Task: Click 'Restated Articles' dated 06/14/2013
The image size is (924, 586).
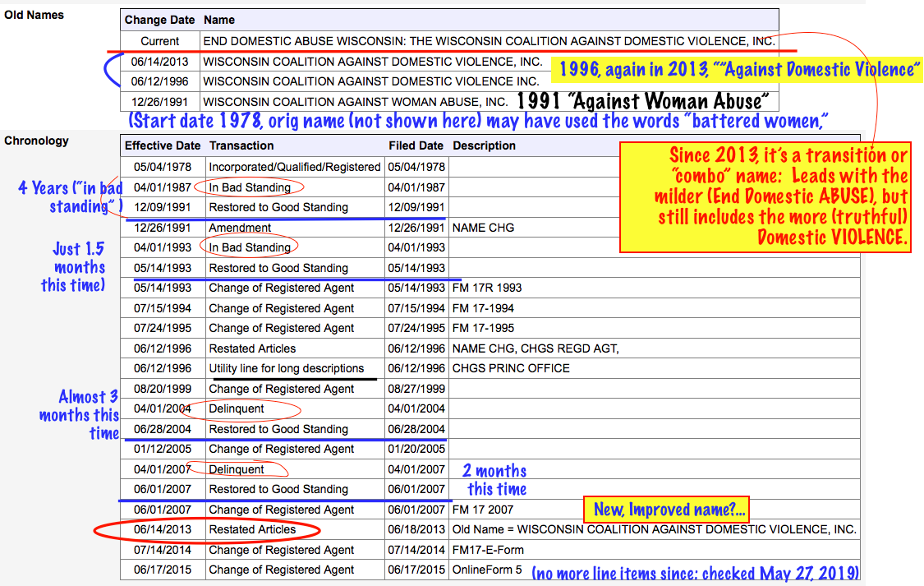Action: tap(252, 529)
